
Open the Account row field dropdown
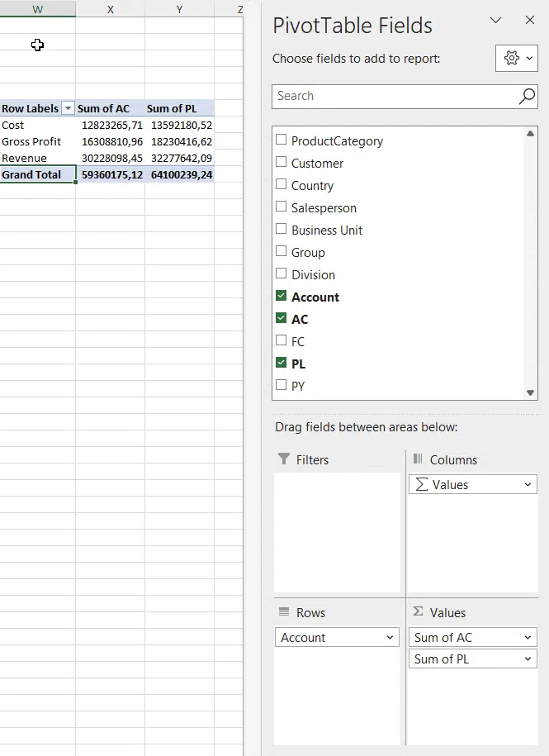[x=390, y=638]
